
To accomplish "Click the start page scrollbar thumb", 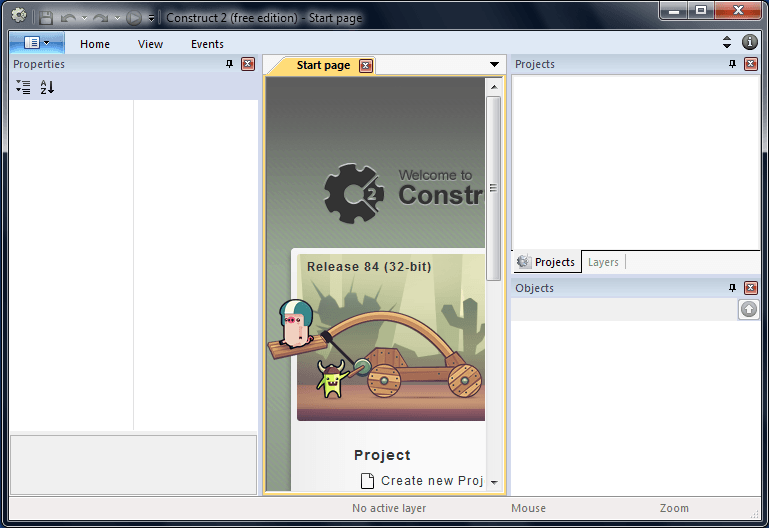I will 494,188.
